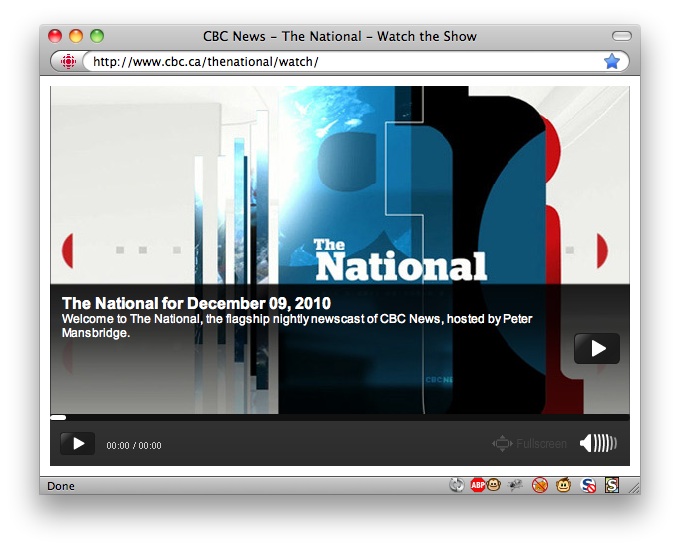This screenshot has width=680, height=549.
Task: Close the browser window with the red button
Action: pos(55,36)
